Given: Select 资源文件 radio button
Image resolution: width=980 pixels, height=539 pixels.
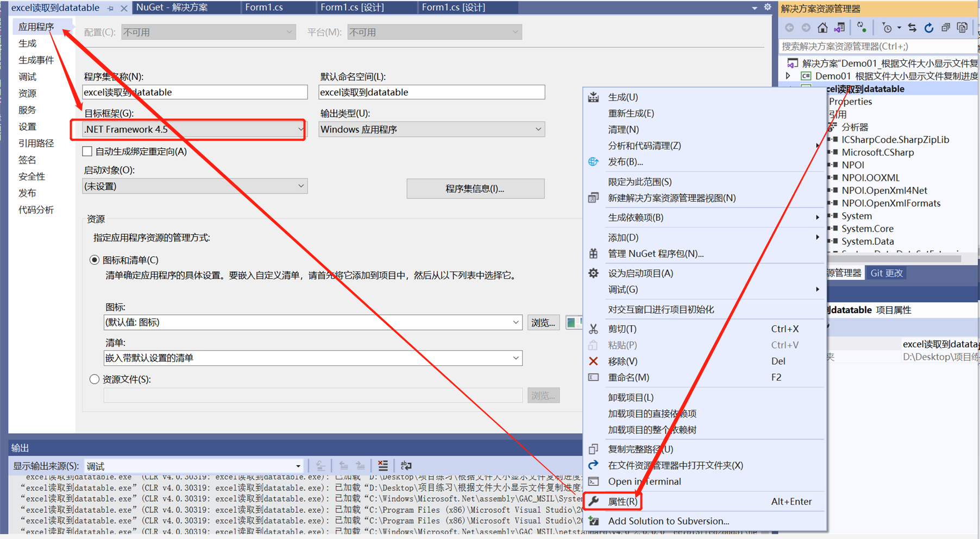Looking at the screenshot, I should pos(95,379).
